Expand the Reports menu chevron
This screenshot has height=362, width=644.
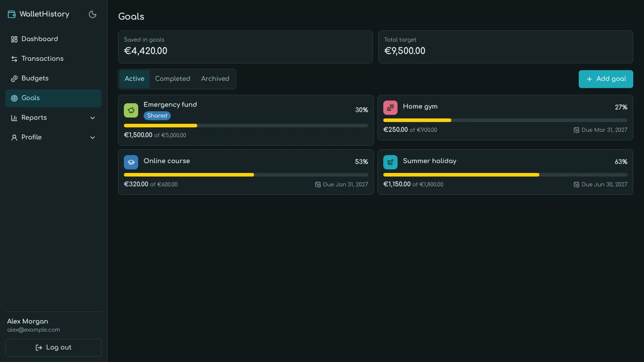click(x=93, y=118)
